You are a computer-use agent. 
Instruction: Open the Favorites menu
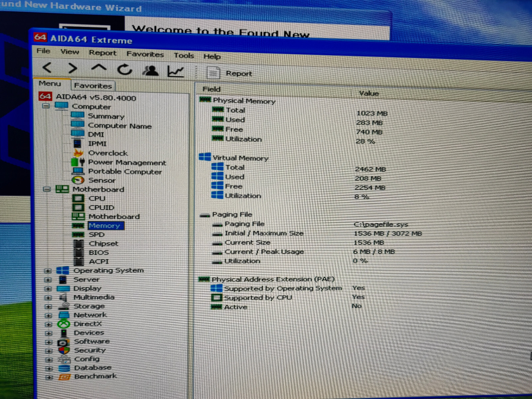coord(145,54)
